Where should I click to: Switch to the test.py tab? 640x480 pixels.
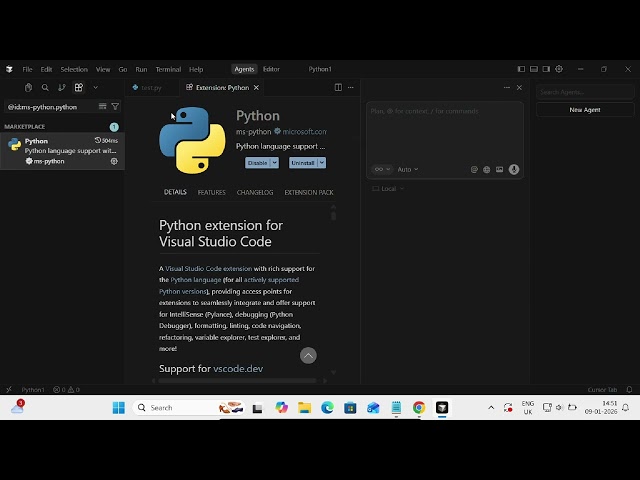click(x=151, y=88)
